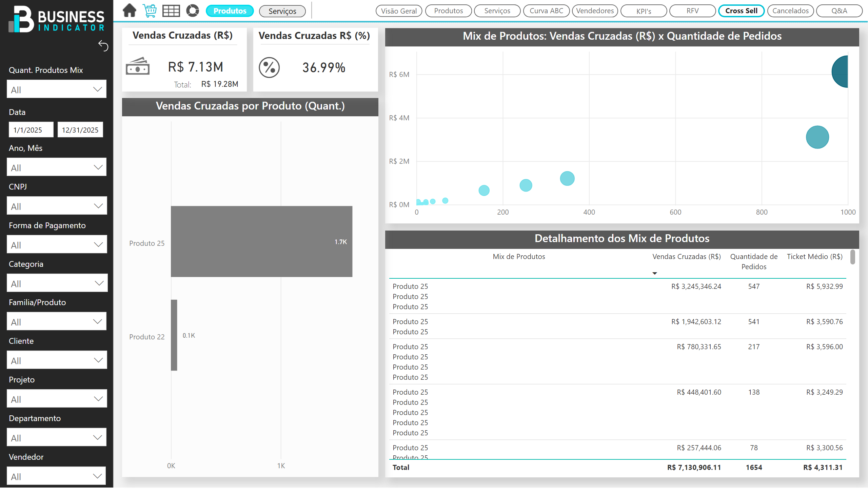Expand the Quant. Produtos Mix dropdown

(56, 90)
